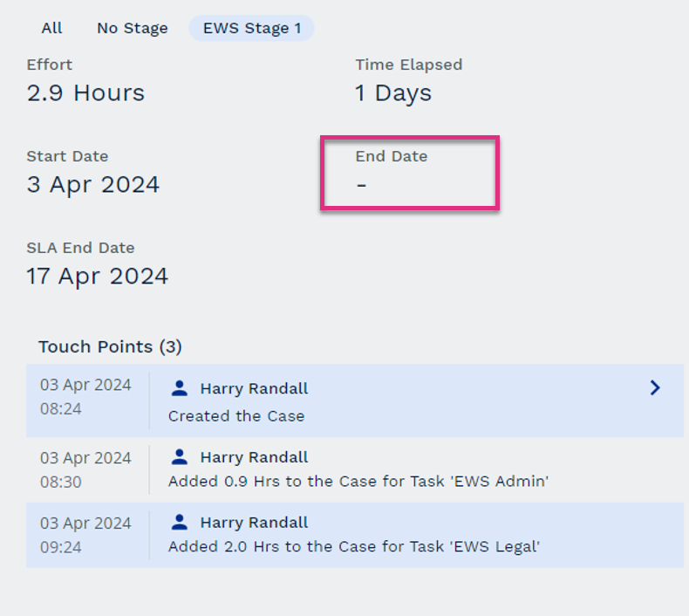Select the All stage filter tab
689x616 pixels.
51,28
